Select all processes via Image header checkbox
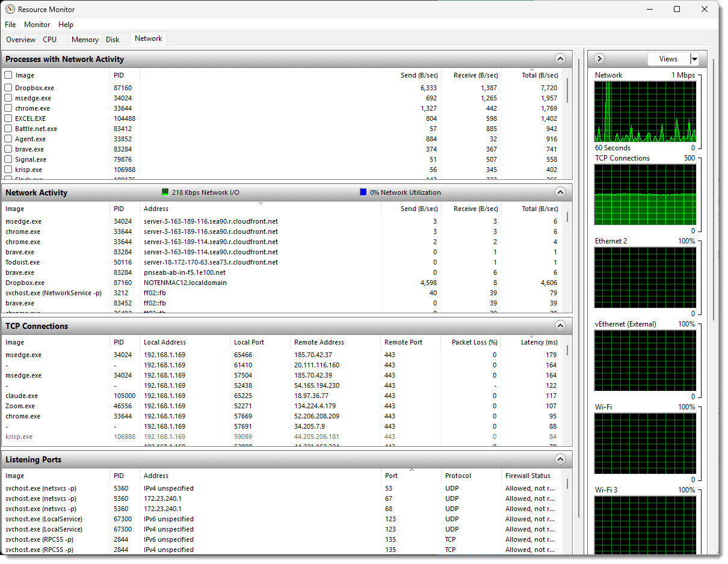 [x=8, y=75]
